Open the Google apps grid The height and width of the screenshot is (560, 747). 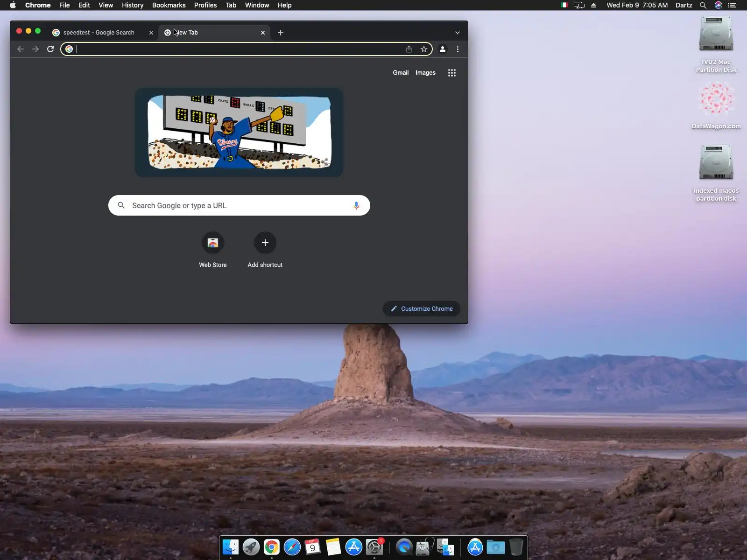pyautogui.click(x=452, y=73)
